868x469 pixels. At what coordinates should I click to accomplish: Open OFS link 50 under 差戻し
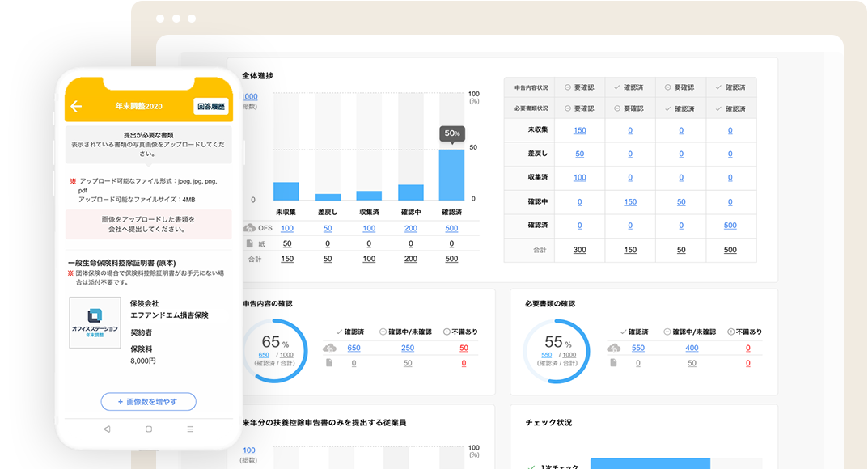[x=328, y=228]
